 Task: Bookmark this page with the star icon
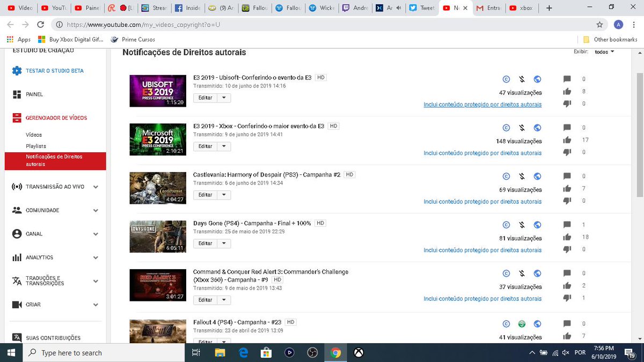coord(599,25)
